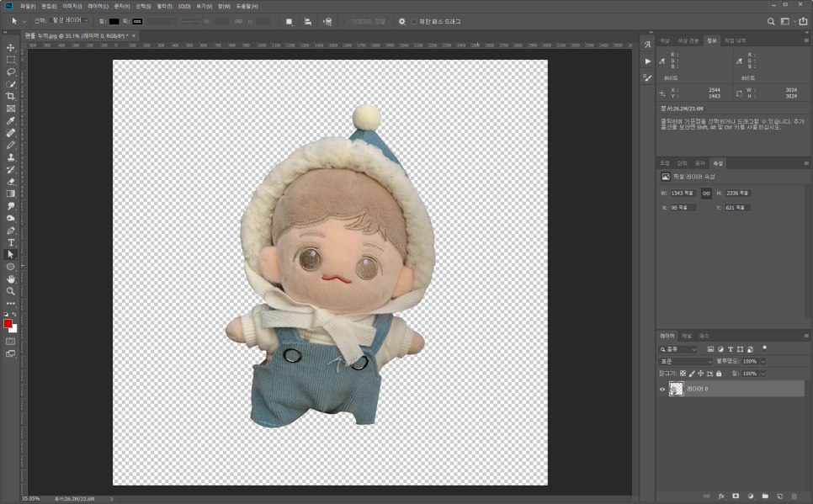Open the 불투명도 opacity dropdown arrow
Image resolution: width=813 pixels, height=504 pixels.
pyautogui.click(x=763, y=361)
